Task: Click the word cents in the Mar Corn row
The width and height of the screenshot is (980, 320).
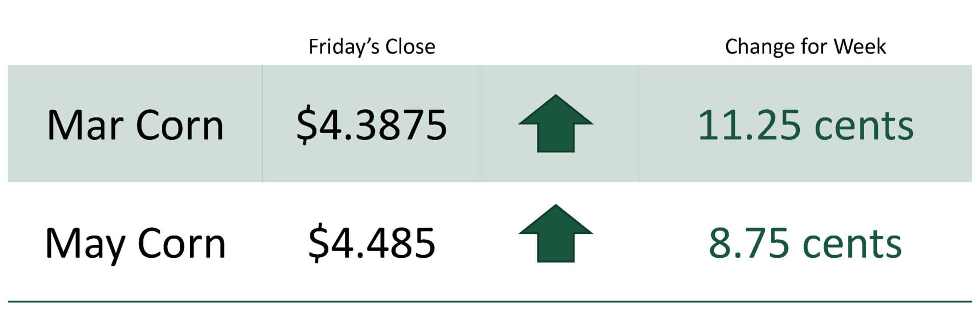Action: 864,126
